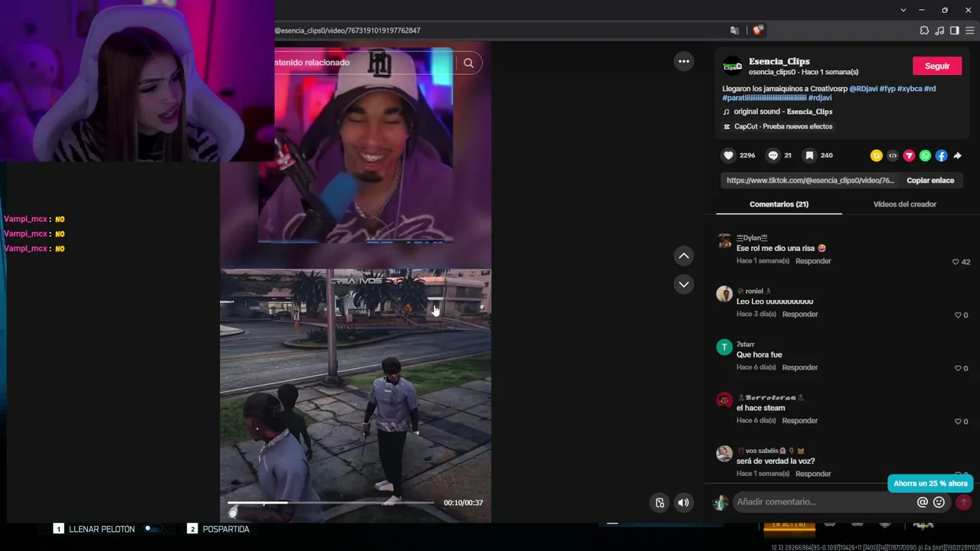Open the media control music-note icon
Viewport: 980px width, 551px height.
click(x=939, y=31)
